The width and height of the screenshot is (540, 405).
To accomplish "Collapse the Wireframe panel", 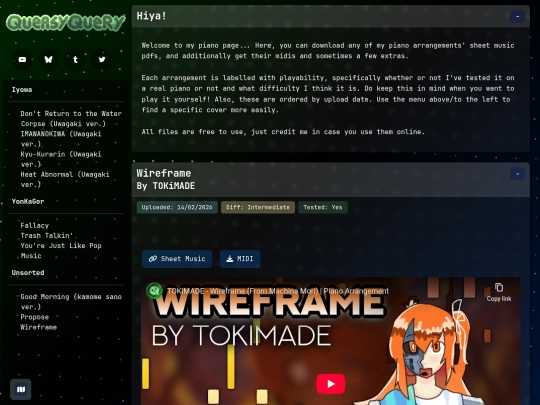I will tap(517, 174).
